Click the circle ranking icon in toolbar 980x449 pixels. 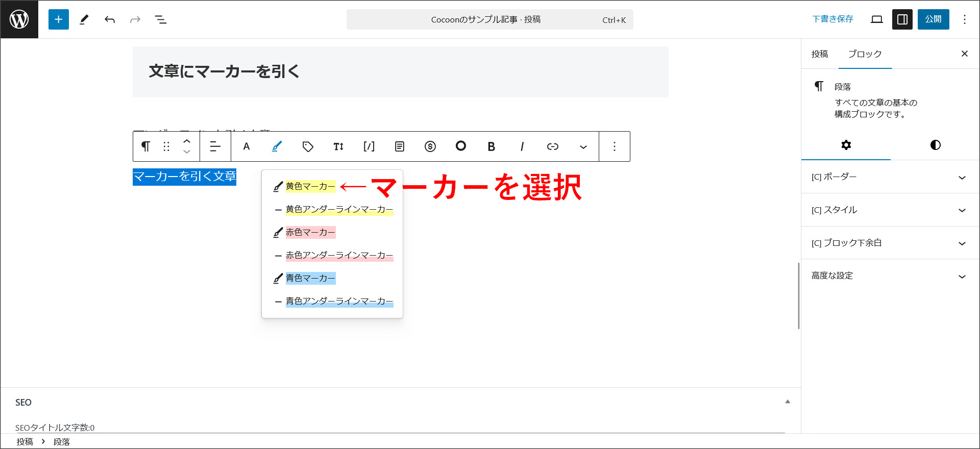(x=461, y=146)
